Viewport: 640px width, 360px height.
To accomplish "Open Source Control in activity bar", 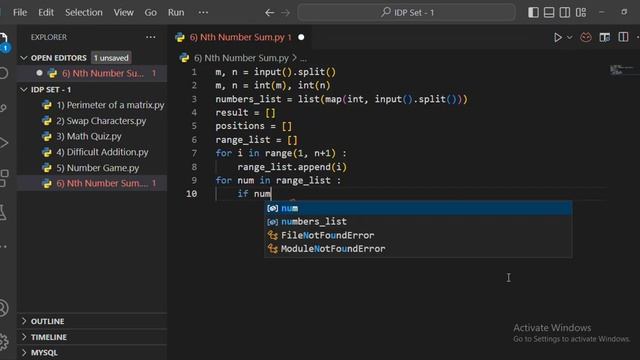I will coord(4,108).
